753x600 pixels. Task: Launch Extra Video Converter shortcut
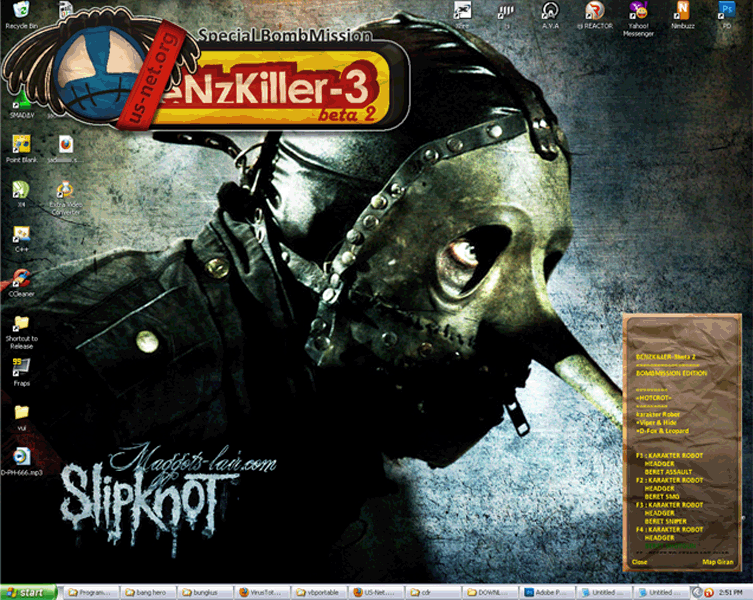click(66, 197)
